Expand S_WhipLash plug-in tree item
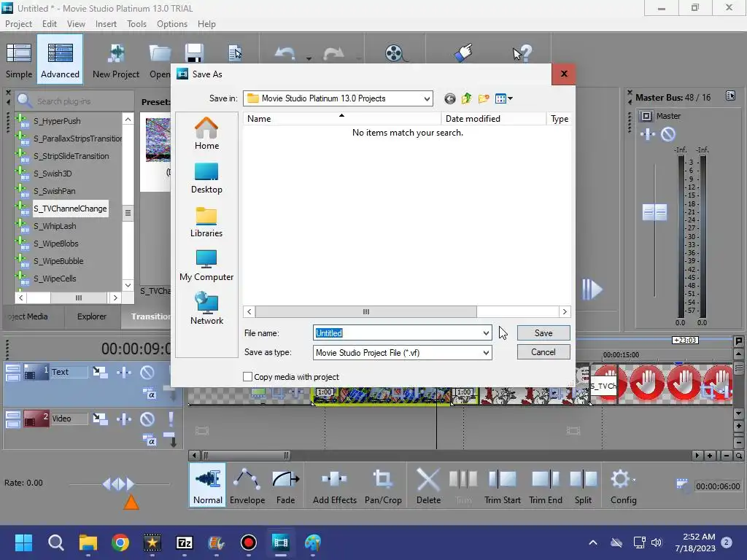The width and height of the screenshot is (747, 560). pyautogui.click(x=21, y=225)
